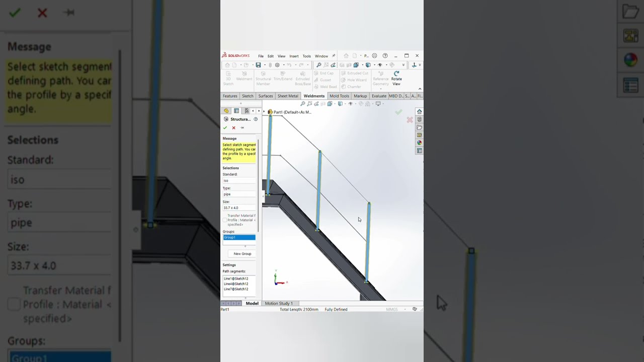Image resolution: width=644 pixels, height=362 pixels.
Task: Open the Insert menu
Action: [294, 56]
